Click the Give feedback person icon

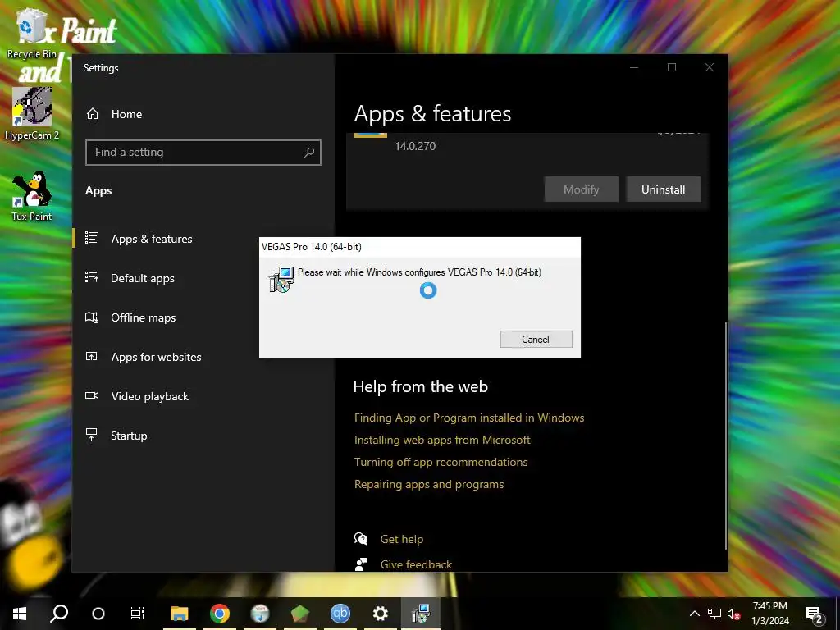[361, 564]
